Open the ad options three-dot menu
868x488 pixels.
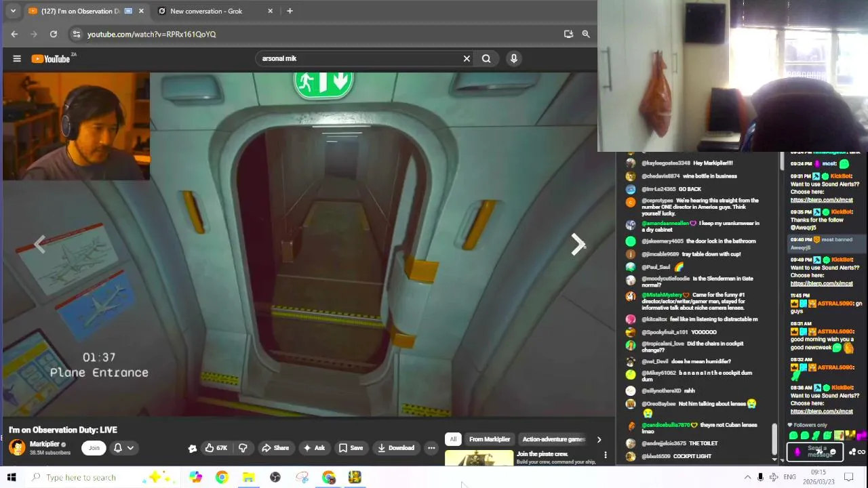coord(606,455)
